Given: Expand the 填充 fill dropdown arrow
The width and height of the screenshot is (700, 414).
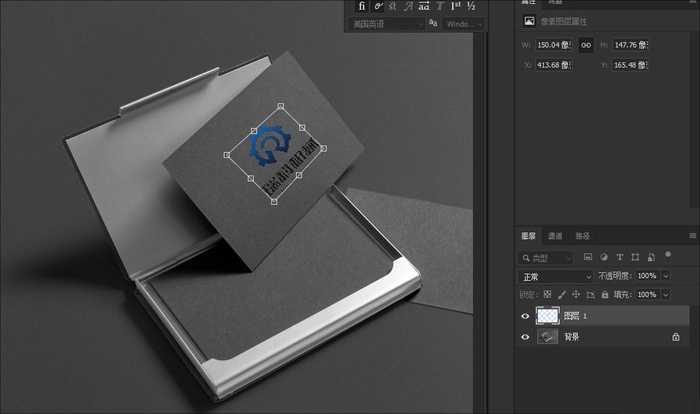Looking at the screenshot, I should tap(666, 295).
